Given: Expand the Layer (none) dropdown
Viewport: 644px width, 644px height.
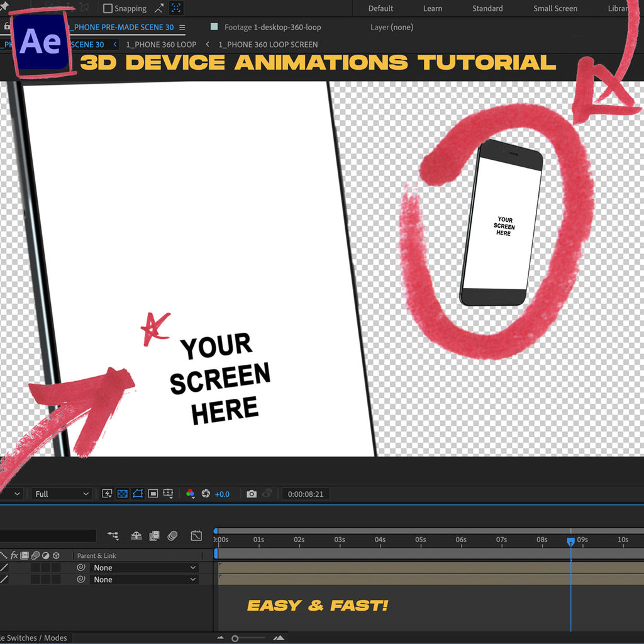Looking at the screenshot, I should 392,27.
